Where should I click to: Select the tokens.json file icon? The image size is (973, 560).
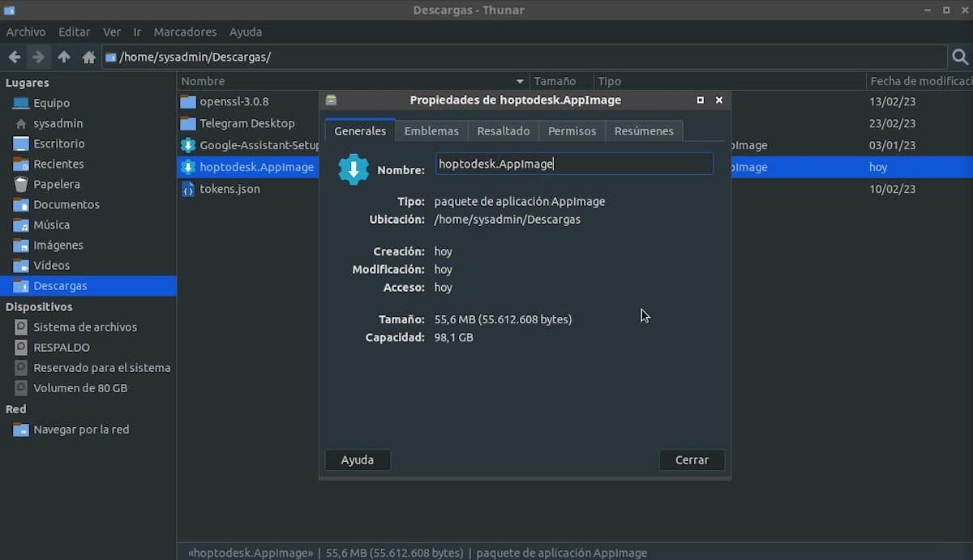(187, 188)
